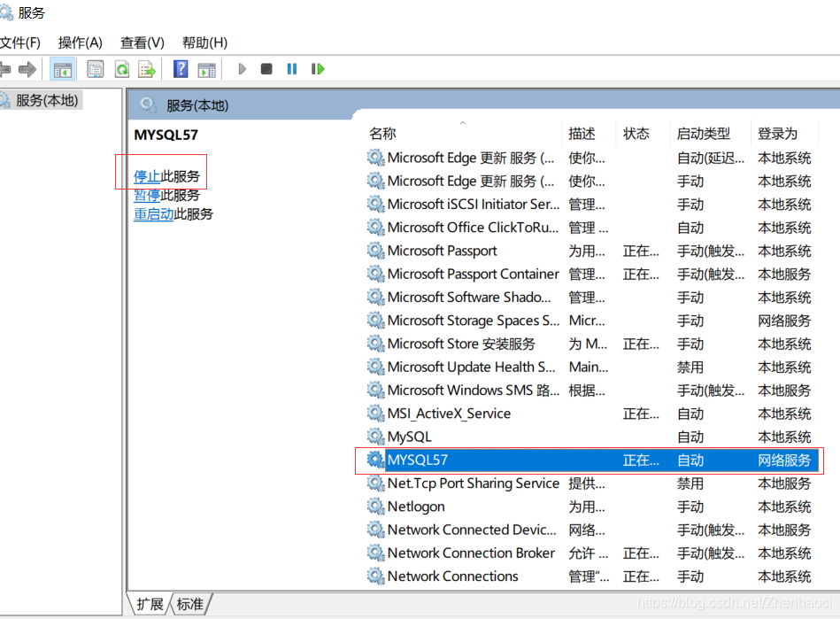Viewport: 840px width, 619px height.
Task: Toggle the Show Console Tree toolbar icon
Action: tap(62, 68)
